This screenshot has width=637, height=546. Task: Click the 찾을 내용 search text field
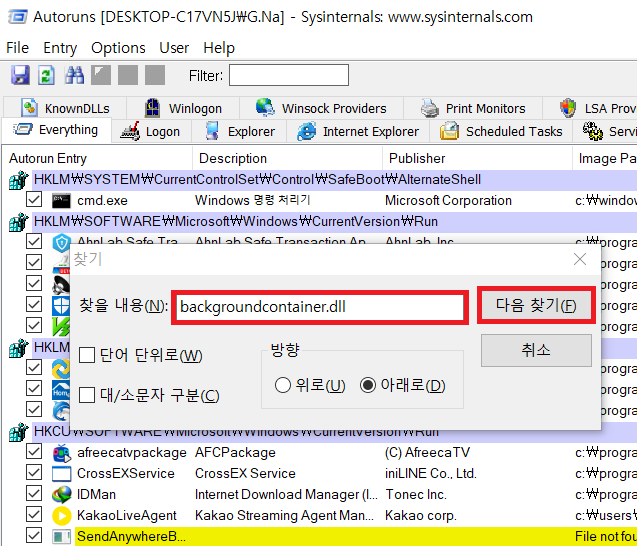tap(320, 307)
